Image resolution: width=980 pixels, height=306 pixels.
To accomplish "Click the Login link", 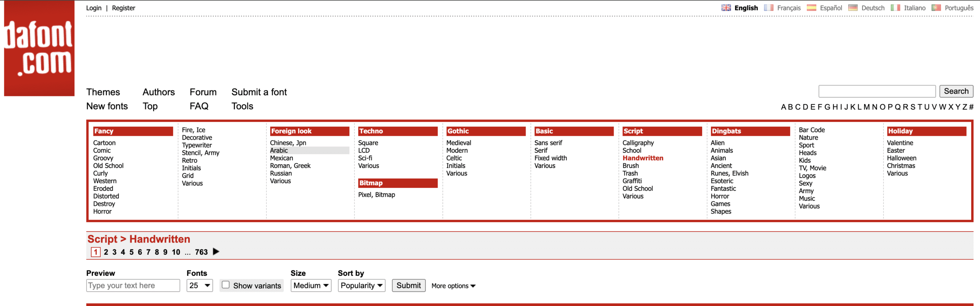I will coord(94,8).
